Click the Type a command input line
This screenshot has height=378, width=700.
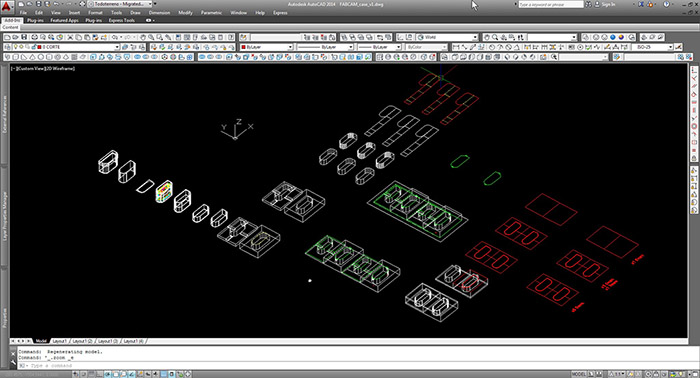point(353,366)
